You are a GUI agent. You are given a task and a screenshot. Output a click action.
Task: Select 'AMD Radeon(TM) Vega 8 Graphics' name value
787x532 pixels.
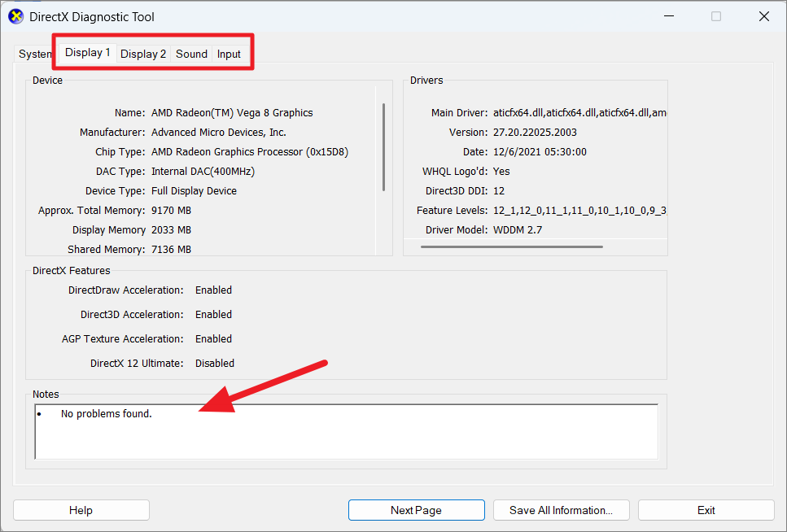(x=232, y=112)
